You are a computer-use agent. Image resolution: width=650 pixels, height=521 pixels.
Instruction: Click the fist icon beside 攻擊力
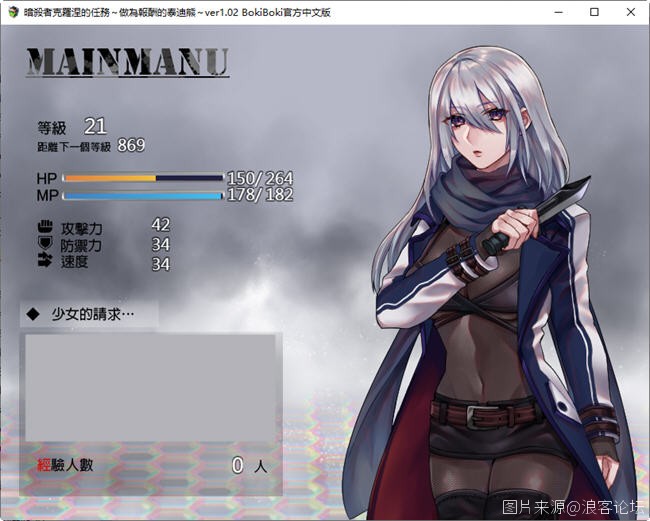pos(44,227)
